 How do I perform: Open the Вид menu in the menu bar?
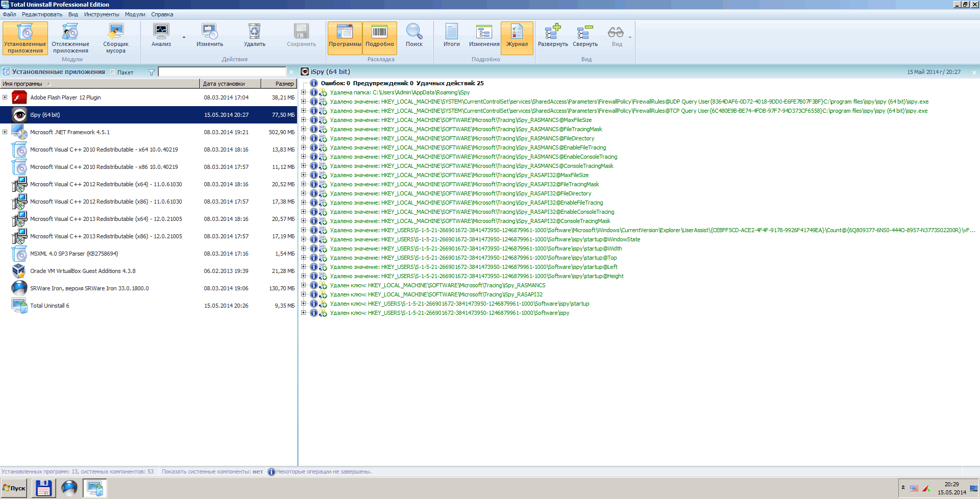pos(73,14)
